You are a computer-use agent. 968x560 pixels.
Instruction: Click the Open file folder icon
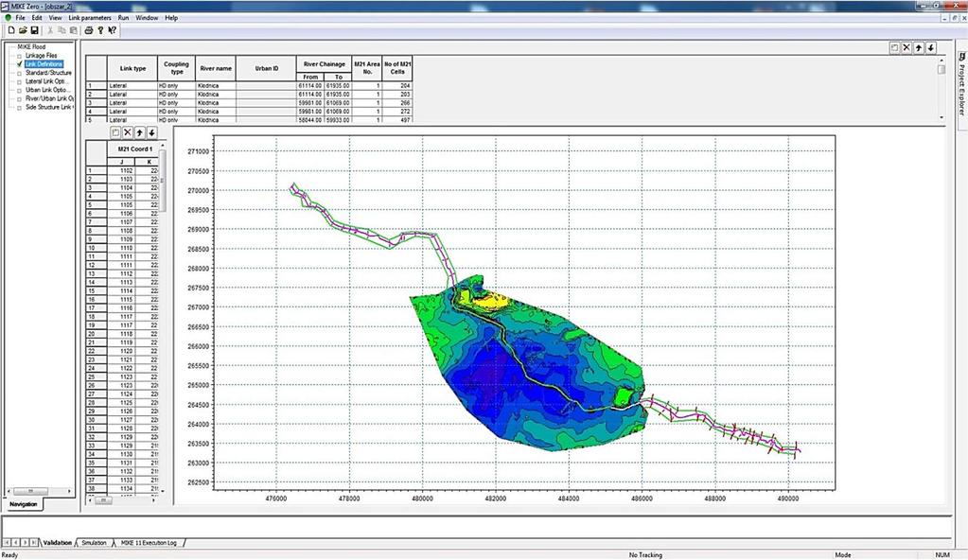pyautogui.click(x=23, y=30)
